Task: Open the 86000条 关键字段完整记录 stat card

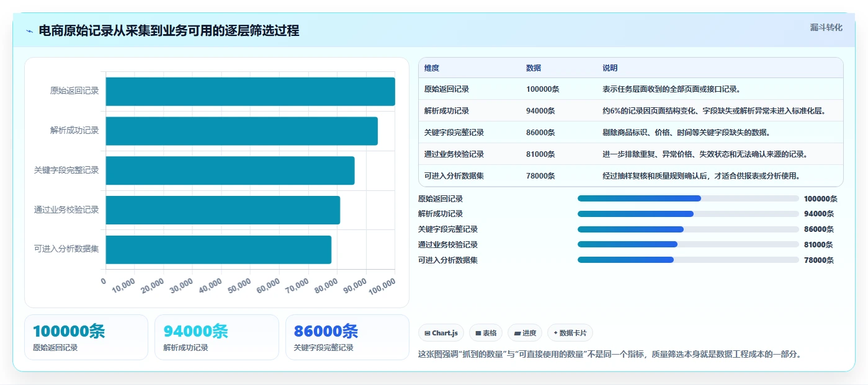Action: pyautogui.click(x=347, y=337)
